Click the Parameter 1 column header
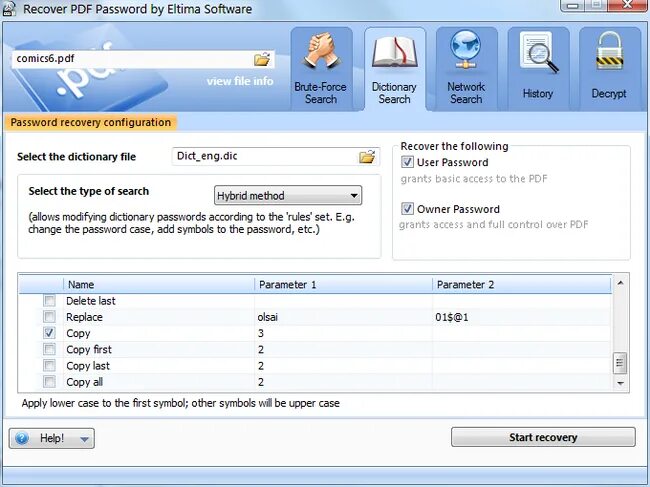 point(343,284)
